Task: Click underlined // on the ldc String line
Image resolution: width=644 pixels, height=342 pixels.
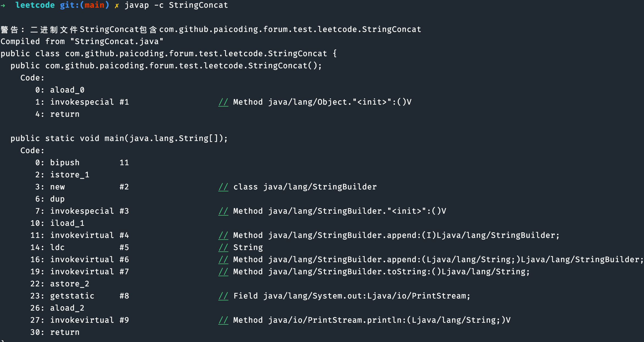Action: point(223,248)
